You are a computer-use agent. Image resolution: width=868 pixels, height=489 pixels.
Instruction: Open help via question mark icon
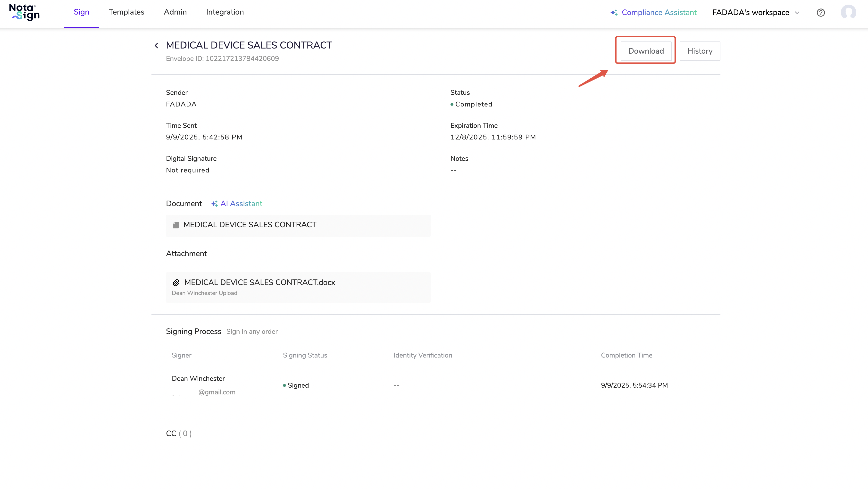821,13
